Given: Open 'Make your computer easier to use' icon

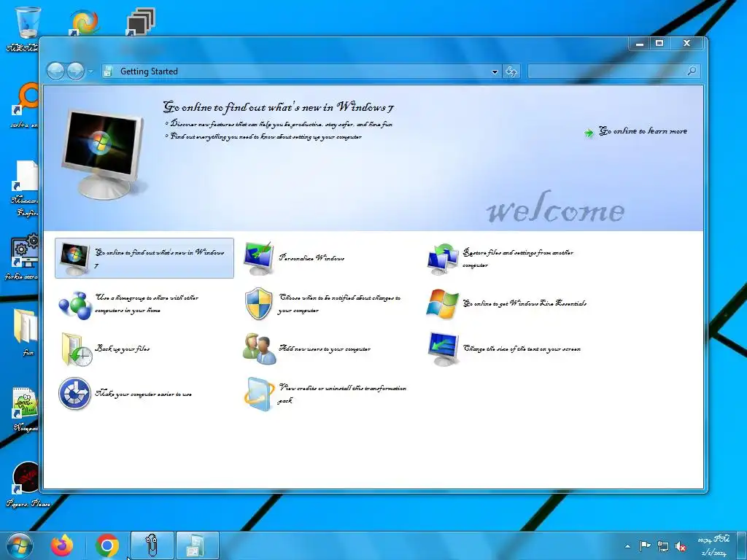Looking at the screenshot, I should click(75, 394).
